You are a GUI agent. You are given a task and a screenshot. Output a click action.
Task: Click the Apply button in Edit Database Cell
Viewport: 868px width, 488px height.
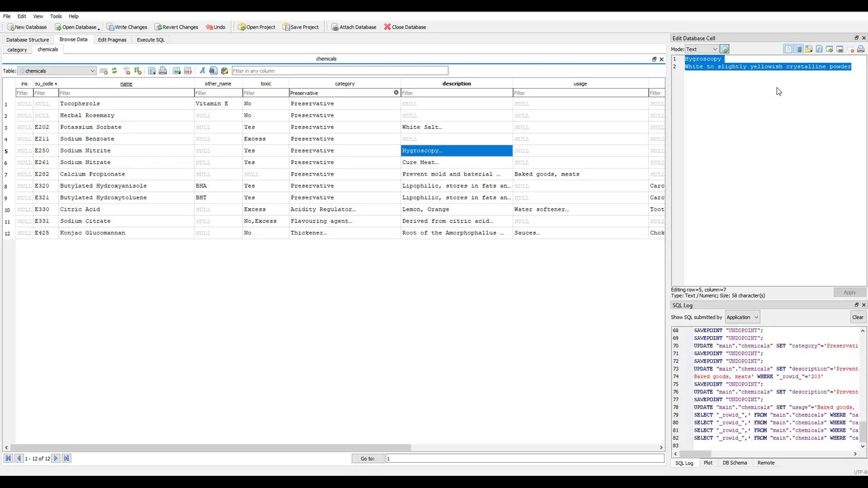click(850, 292)
